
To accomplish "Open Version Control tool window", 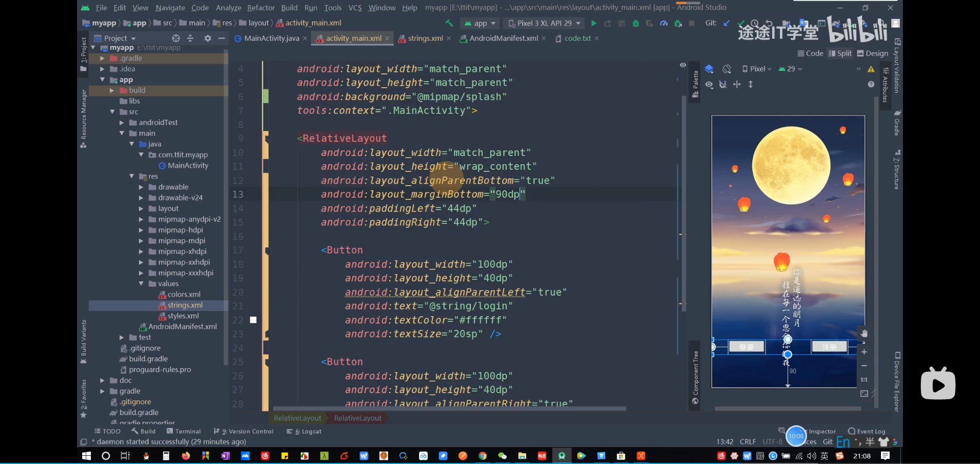I will [x=243, y=431].
